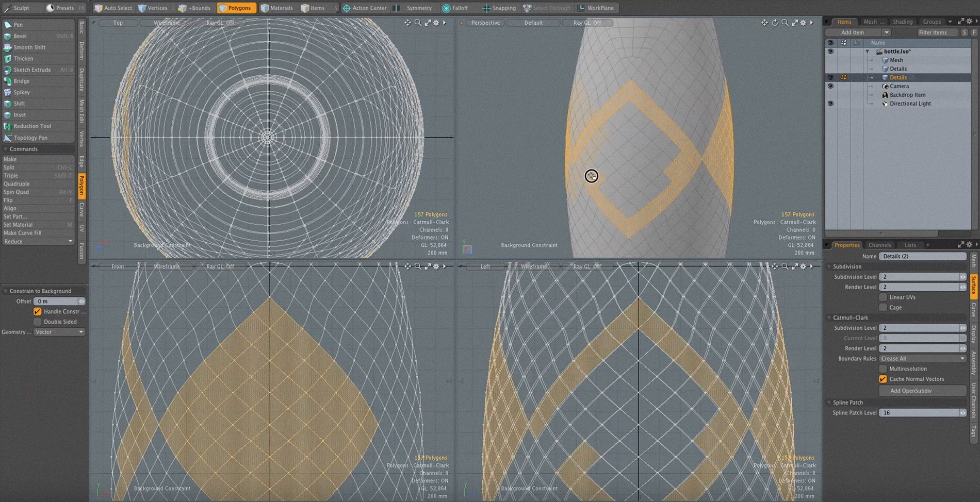Open the Boundary Rules dropdown

922,359
